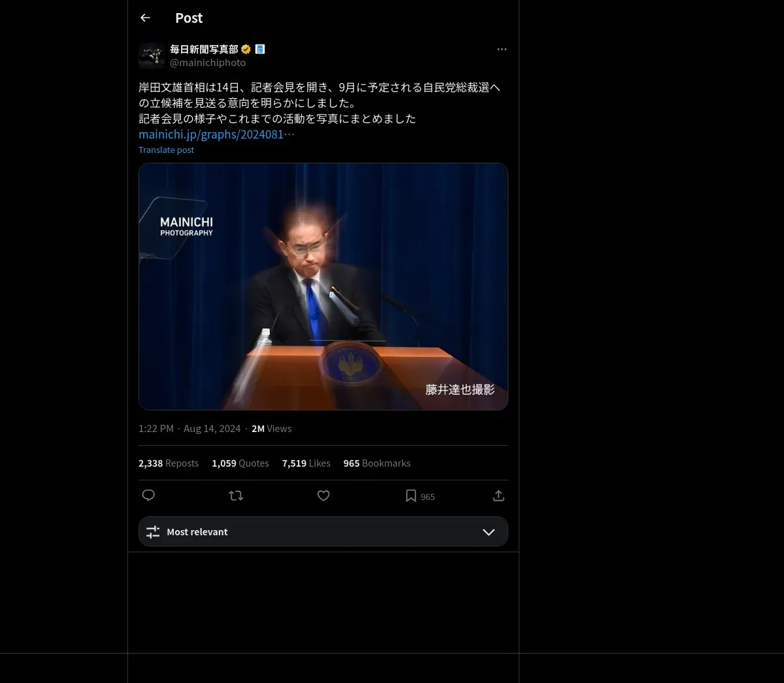Image resolution: width=784 pixels, height=683 pixels.
Task: Open the press conference photo
Action: pyautogui.click(x=323, y=286)
